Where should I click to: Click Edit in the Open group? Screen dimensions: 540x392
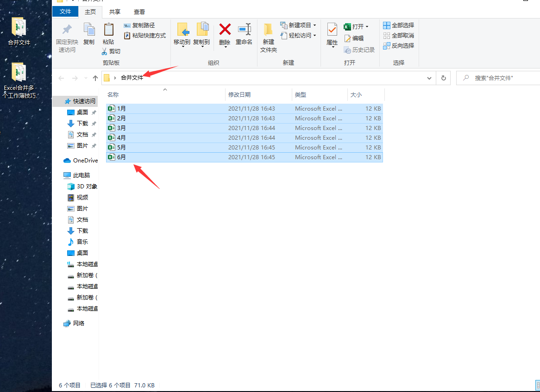coord(354,38)
